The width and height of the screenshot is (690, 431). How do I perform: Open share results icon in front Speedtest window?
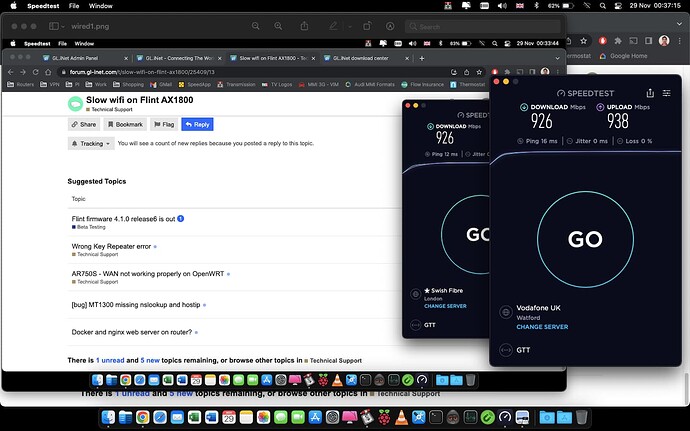tap(650, 93)
